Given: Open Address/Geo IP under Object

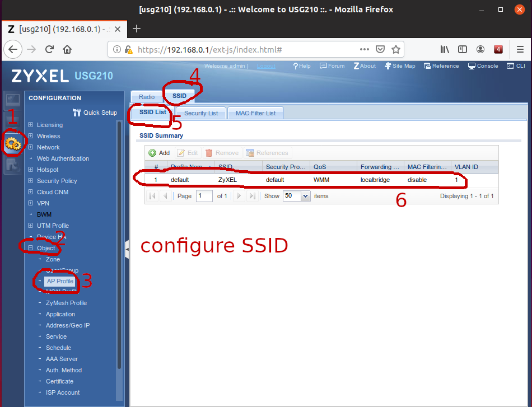Looking at the screenshot, I should click(68, 325).
